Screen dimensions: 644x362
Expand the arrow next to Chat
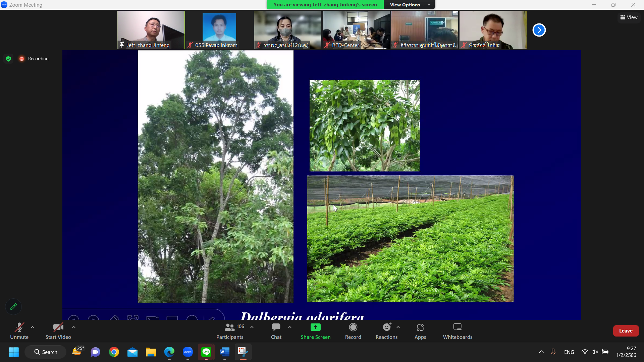pyautogui.click(x=290, y=327)
